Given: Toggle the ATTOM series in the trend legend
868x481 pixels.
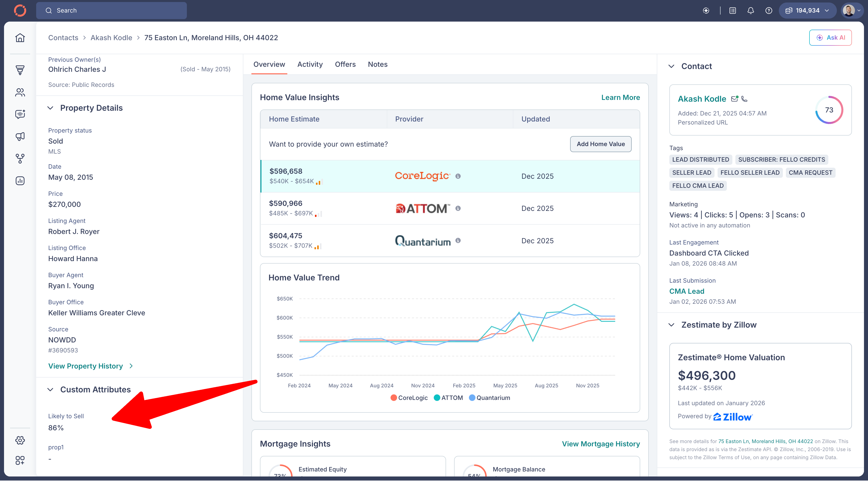Looking at the screenshot, I should tap(449, 397).
